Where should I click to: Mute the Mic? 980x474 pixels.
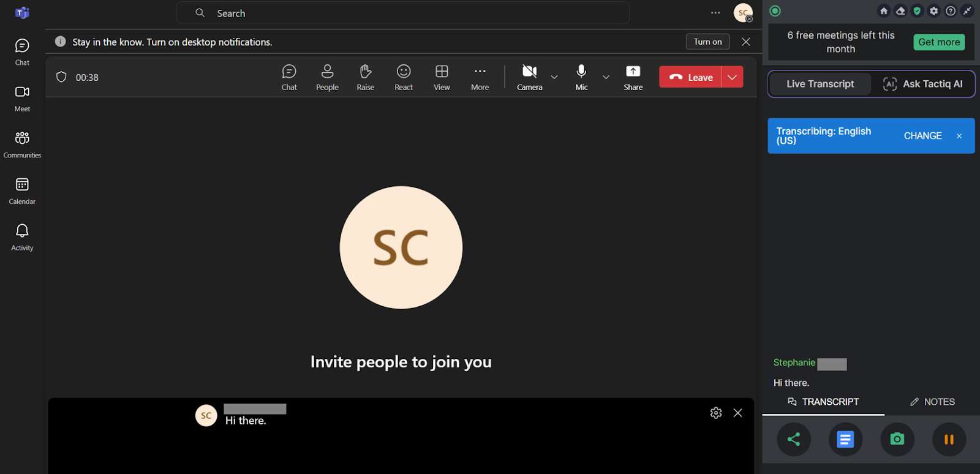[x=581, y=77]
